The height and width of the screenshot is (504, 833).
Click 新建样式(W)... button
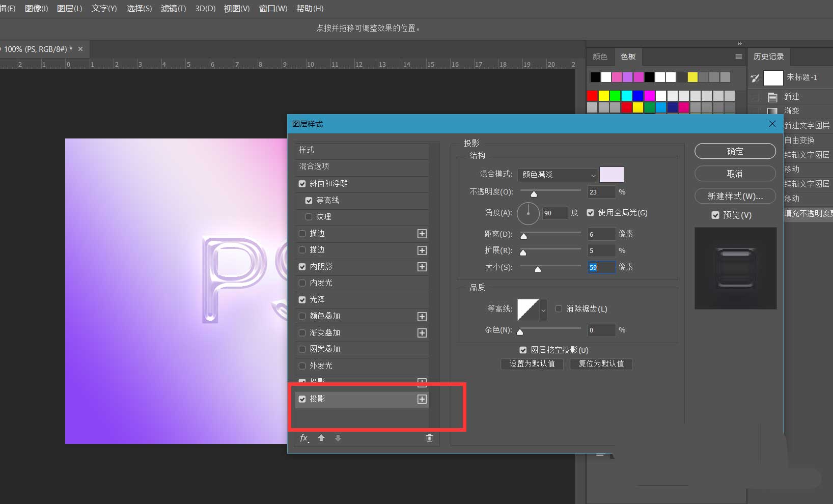point(735,196)
